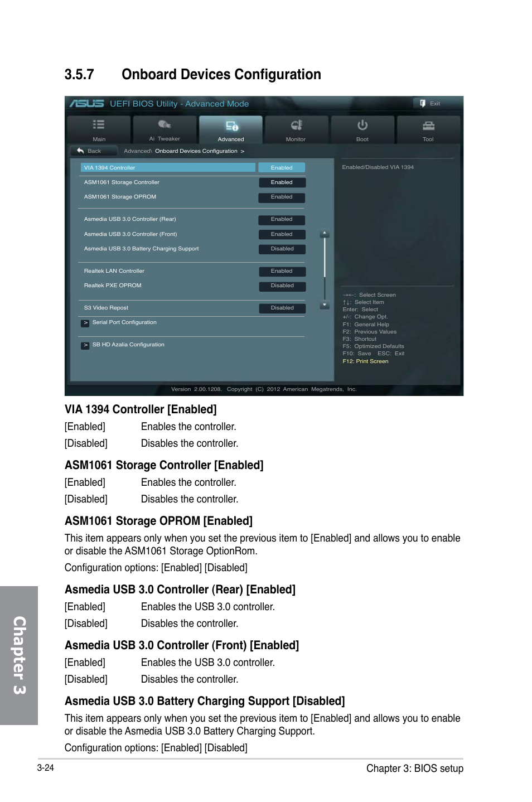532x802 pixels.
Task: Click scrollbar down arrow
Action: [x=325, y=305]
